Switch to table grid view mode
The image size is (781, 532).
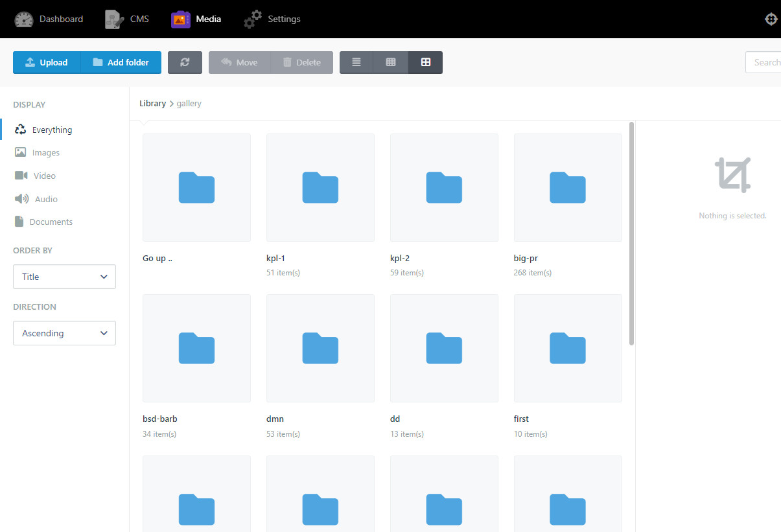tap(391, 62)
